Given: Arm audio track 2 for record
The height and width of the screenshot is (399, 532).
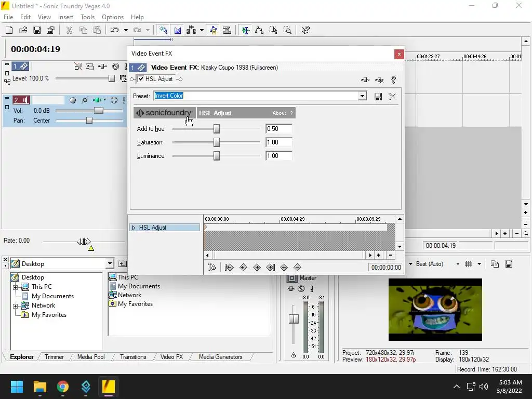Looking at the screenshot, I should coord(73,100).
